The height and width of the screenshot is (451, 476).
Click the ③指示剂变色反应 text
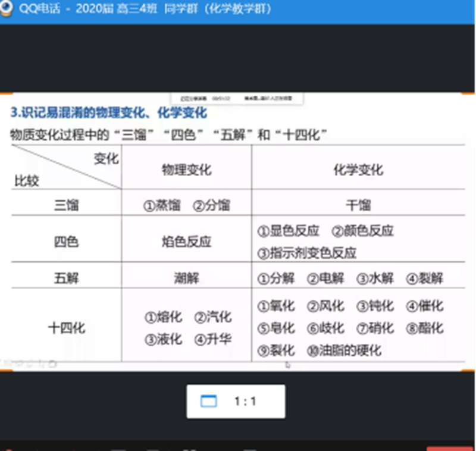(x=307, y=253)
